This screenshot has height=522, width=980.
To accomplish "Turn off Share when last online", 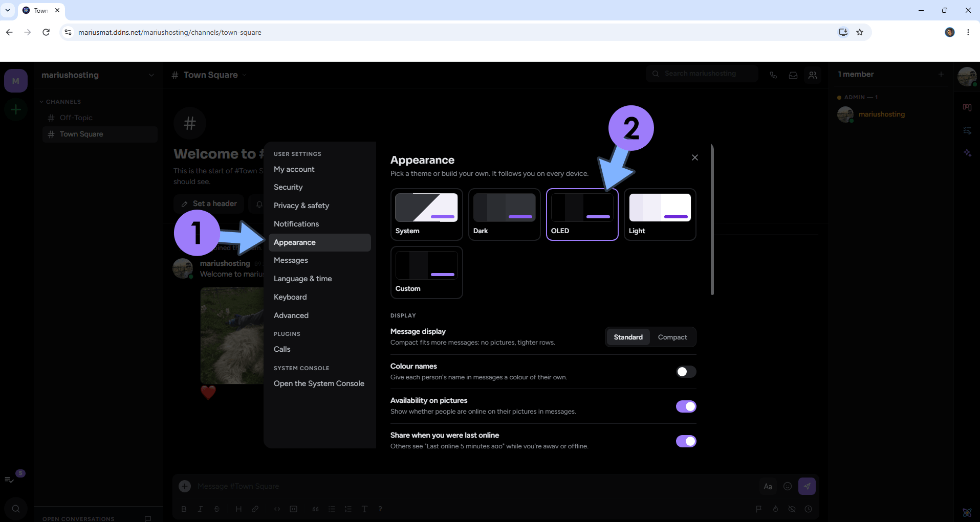I will (x=686, y=441).
